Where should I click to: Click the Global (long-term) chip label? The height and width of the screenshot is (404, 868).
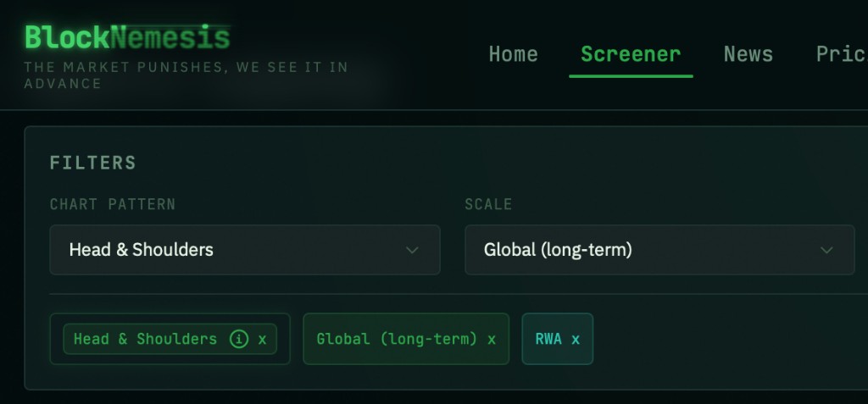tap(397, 339)
